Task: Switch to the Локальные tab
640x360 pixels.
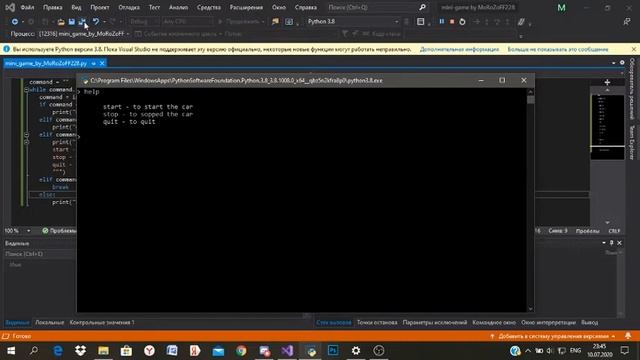Action: point(49,322)
